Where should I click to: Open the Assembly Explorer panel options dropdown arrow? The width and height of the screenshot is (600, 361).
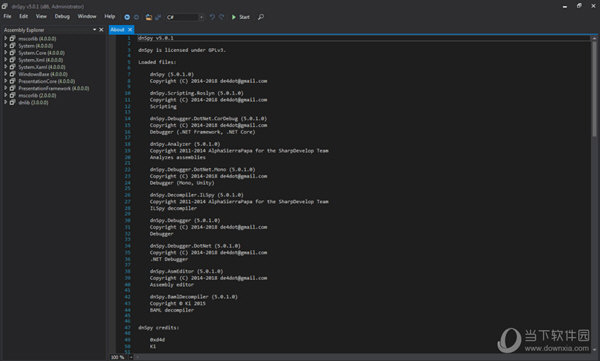click(x=94, y=30)
